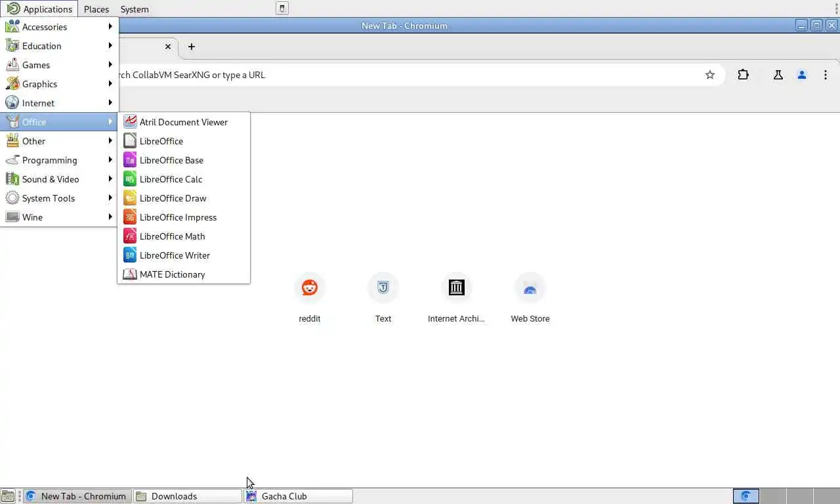Click the MATE Dictionary icon

[x=130, y=274]
